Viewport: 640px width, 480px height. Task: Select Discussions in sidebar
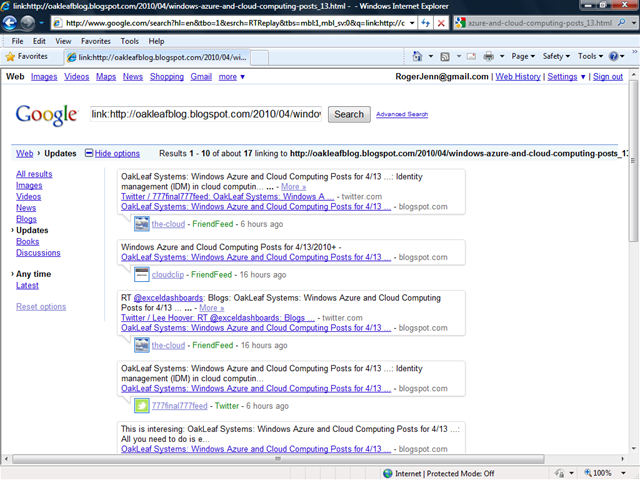click(x=38, y=253)
